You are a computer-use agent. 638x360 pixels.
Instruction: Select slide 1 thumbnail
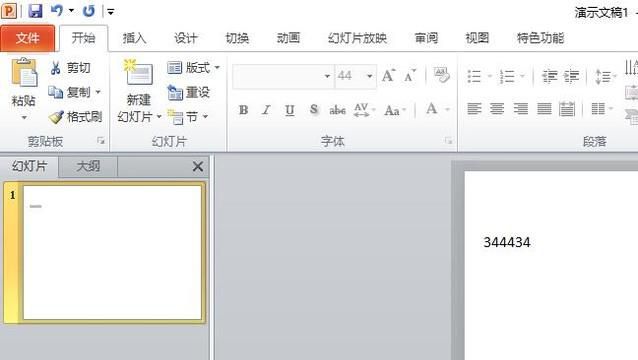[112, 252]
